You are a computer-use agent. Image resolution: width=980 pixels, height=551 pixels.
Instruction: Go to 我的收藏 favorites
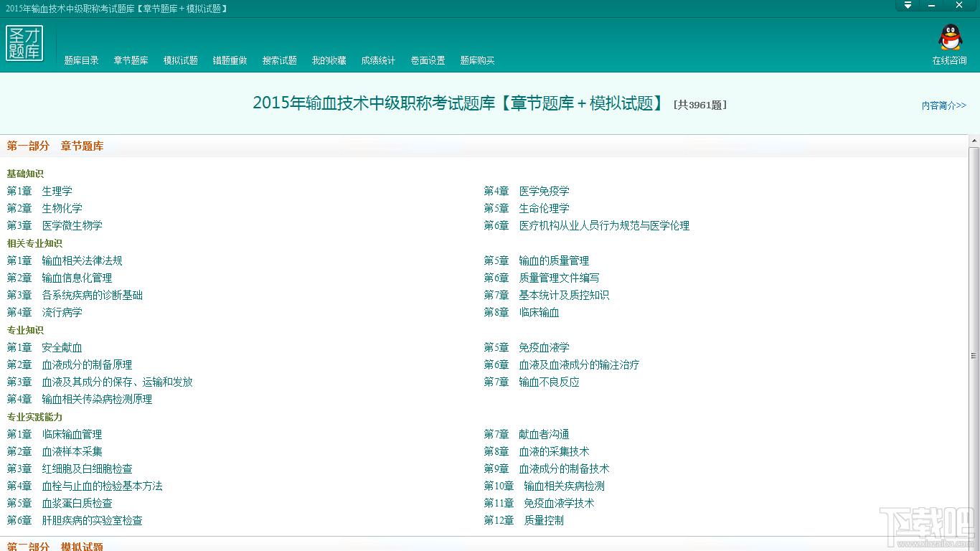pyautogui.click(x=329, y=61)
